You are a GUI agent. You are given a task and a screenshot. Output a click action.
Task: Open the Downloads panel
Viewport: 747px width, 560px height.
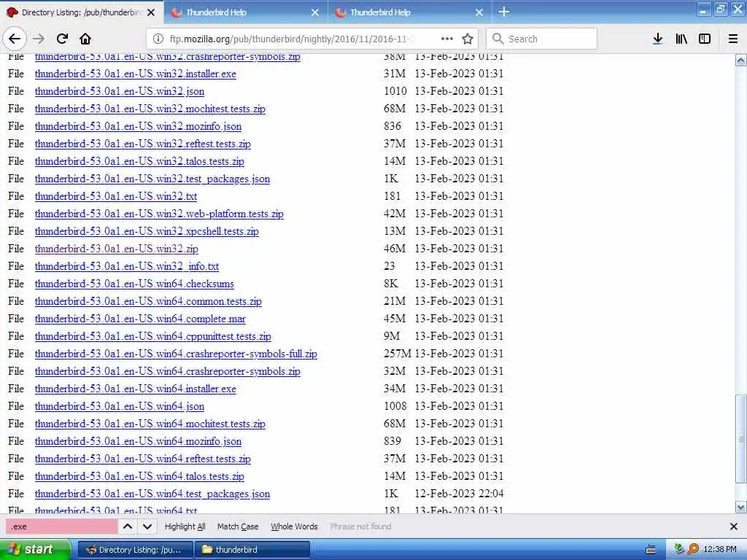tap(657, 39)
